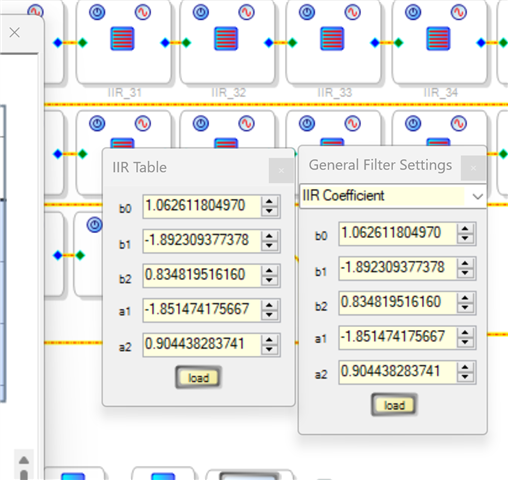Click sine wave icon on second-row block under IIR_32
Screen dimensions: 508x480
(x=246, y=124)
